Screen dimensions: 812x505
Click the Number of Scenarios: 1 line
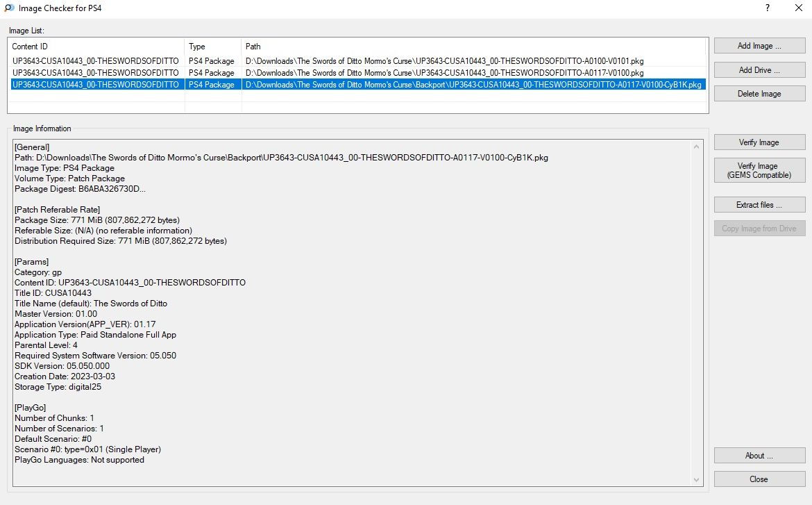(59, 429)
